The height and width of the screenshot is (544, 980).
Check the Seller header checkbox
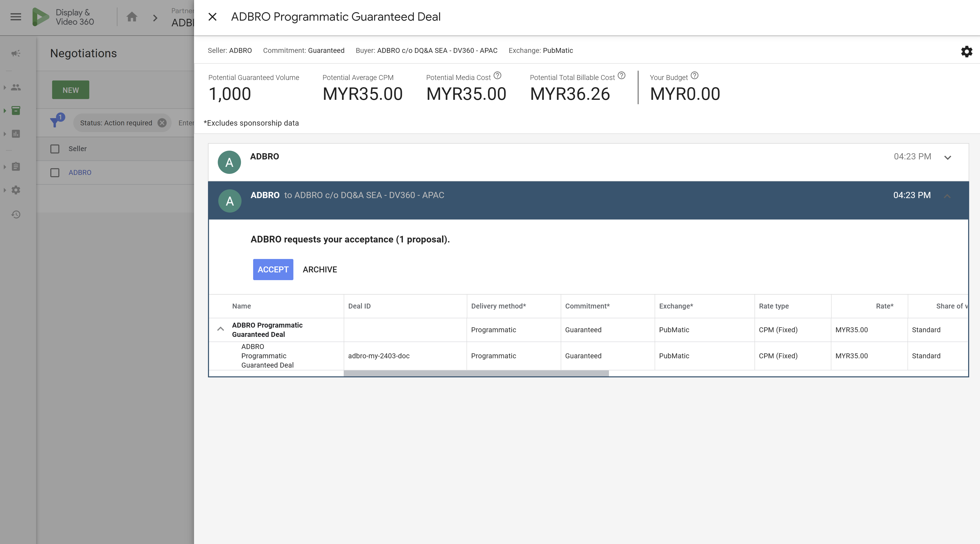[54, 149]
